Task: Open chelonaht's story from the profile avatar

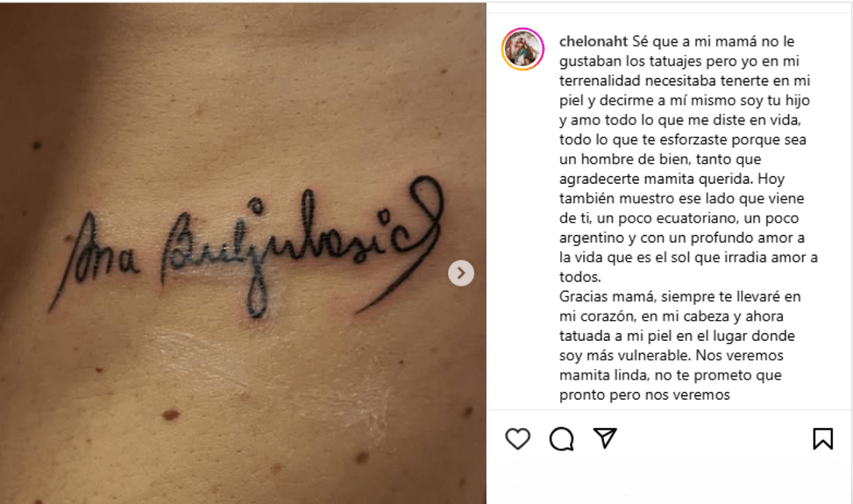Action: tap(522, 50)
